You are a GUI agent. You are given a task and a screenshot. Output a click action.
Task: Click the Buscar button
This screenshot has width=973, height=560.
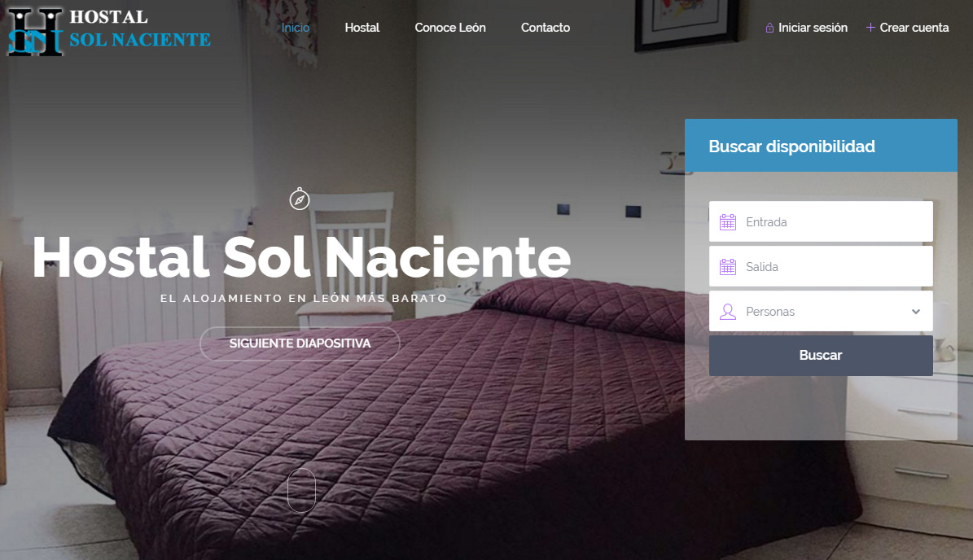821,356
